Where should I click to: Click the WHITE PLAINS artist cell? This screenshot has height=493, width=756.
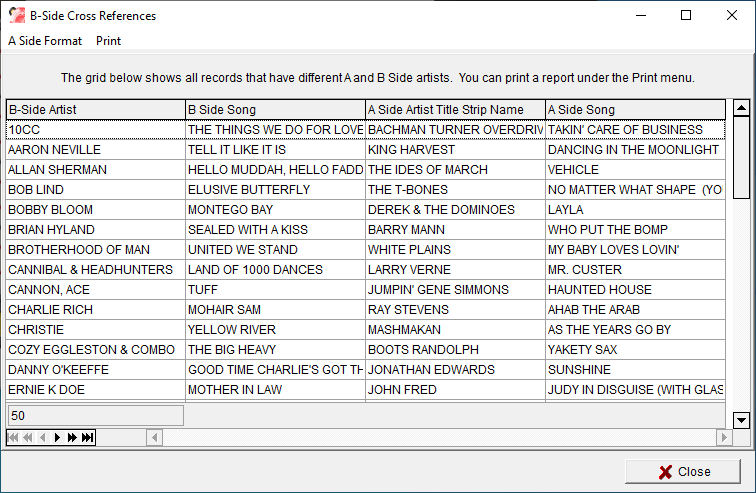tap(455, 250)
